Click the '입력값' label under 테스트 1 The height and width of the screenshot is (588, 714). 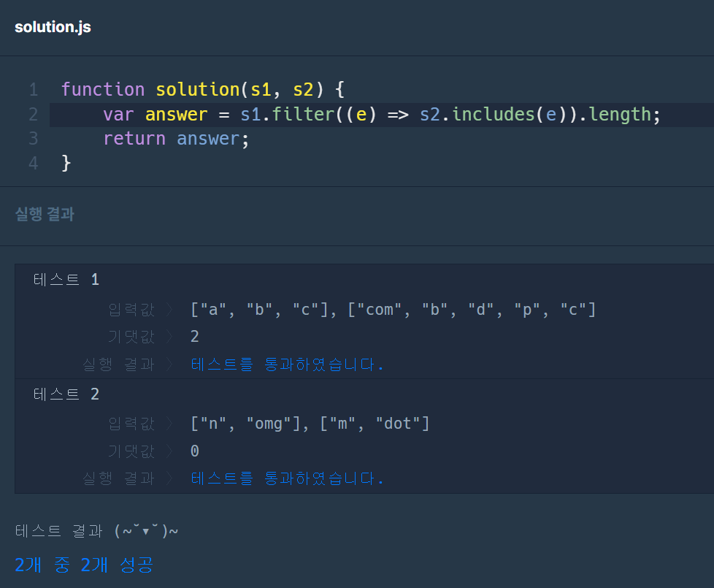pos(131,310)
